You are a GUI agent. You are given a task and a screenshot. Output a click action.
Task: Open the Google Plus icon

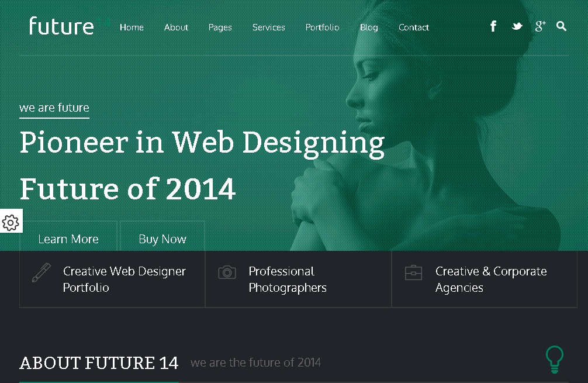tap(539, 26)
